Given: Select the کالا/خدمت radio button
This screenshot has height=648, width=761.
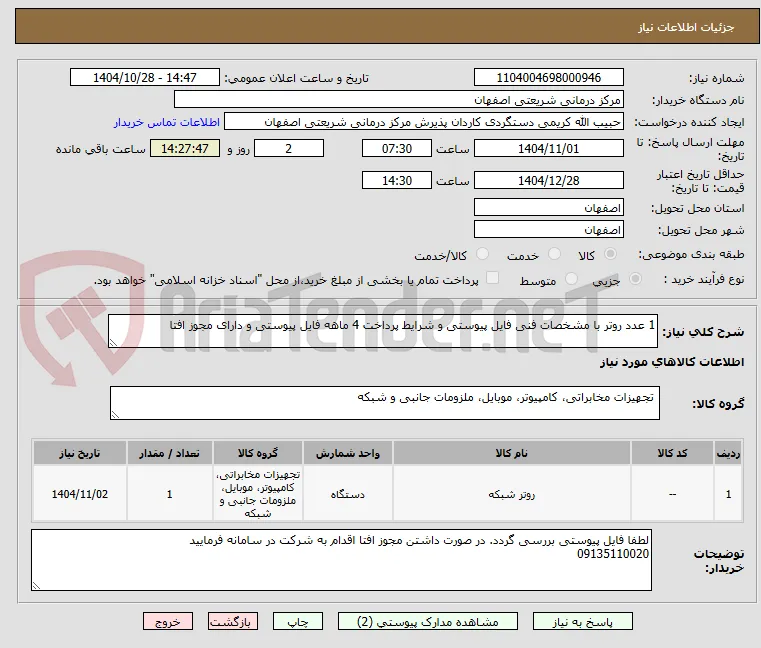Looking at the screenshot, I should click(482, 254).
